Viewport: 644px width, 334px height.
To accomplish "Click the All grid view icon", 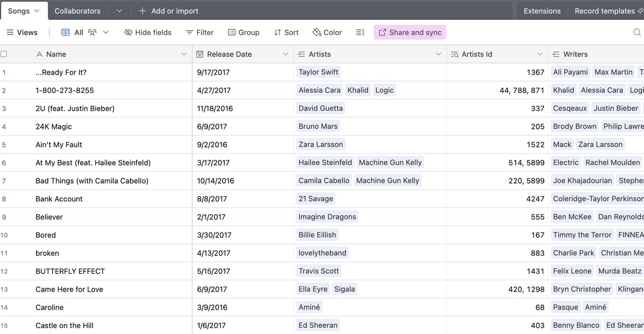I will [x=65, y=32].
